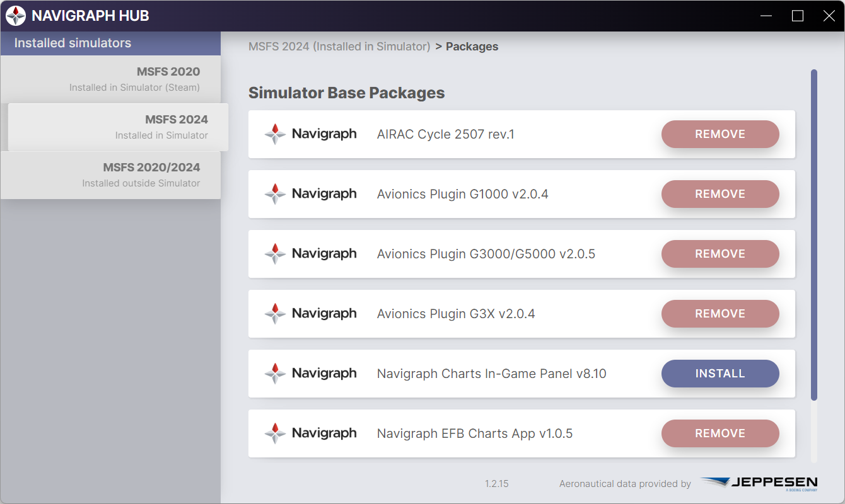Viewport: 845px width, 504px height.
Task: Remove Navigraph EFB Charts App v1.0.5
Action: [720, 433]
